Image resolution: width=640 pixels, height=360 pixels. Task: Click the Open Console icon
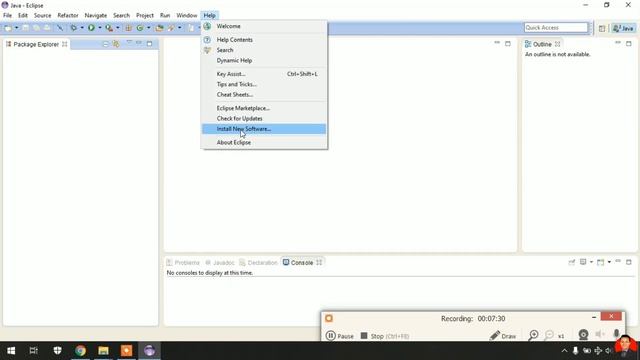click(x=600, y=262)
